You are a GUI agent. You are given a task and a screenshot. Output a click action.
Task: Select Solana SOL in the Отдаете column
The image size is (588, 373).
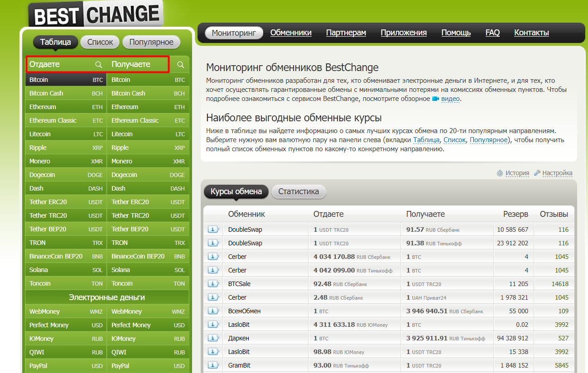point(66,270)
